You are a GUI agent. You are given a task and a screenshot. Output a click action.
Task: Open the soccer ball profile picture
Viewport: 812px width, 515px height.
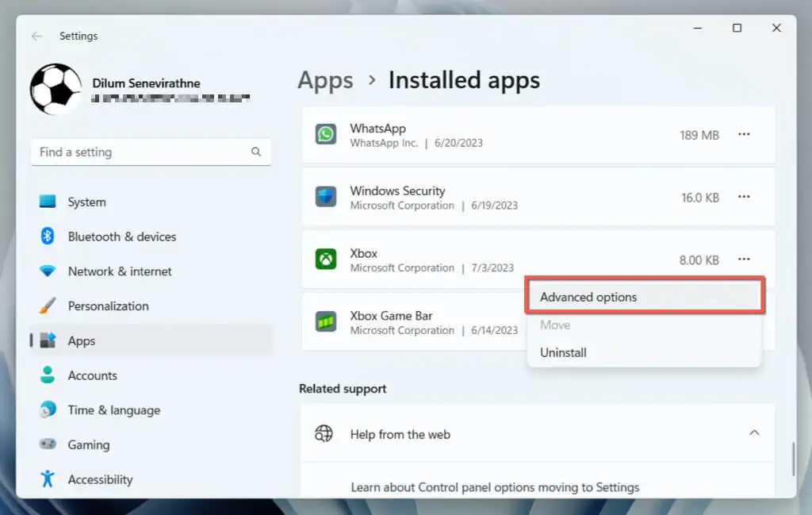pyautogui.click(x=56, y=89)
